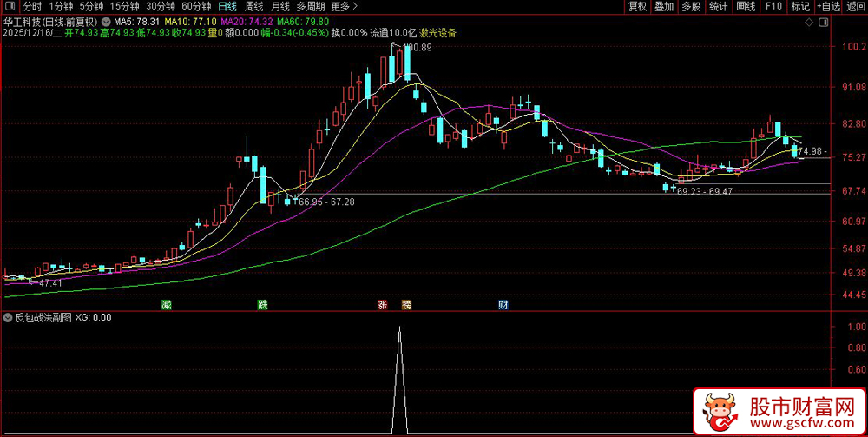Click the 复权 button

coord(638,6)
